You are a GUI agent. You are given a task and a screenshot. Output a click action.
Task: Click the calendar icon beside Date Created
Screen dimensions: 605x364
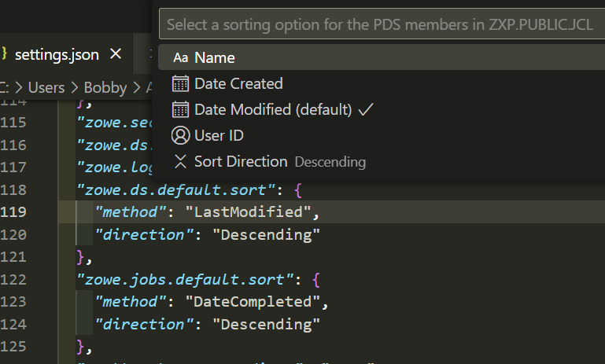pyautogui.click(x=180, y=83)
